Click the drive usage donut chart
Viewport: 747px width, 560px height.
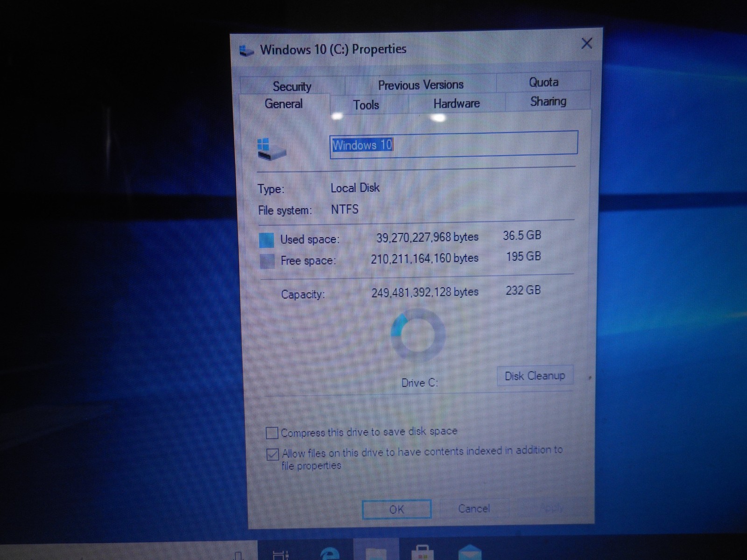(x=418, y=335)
